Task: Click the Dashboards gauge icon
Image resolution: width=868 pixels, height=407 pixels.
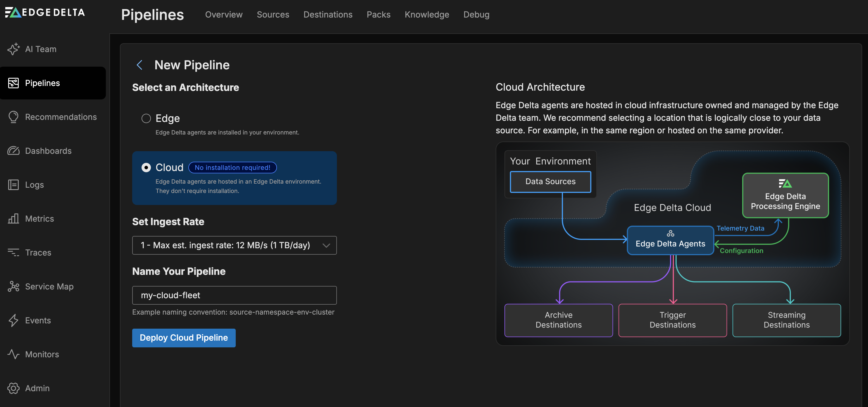Action: [13, 151]
